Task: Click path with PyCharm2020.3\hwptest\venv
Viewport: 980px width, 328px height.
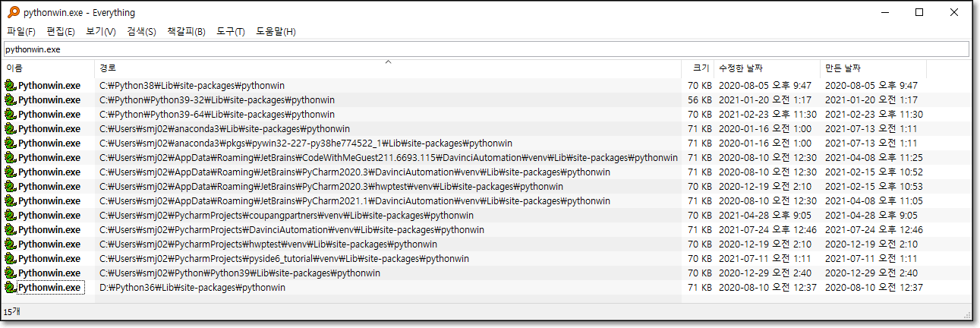Action: (x=331, y=187)
